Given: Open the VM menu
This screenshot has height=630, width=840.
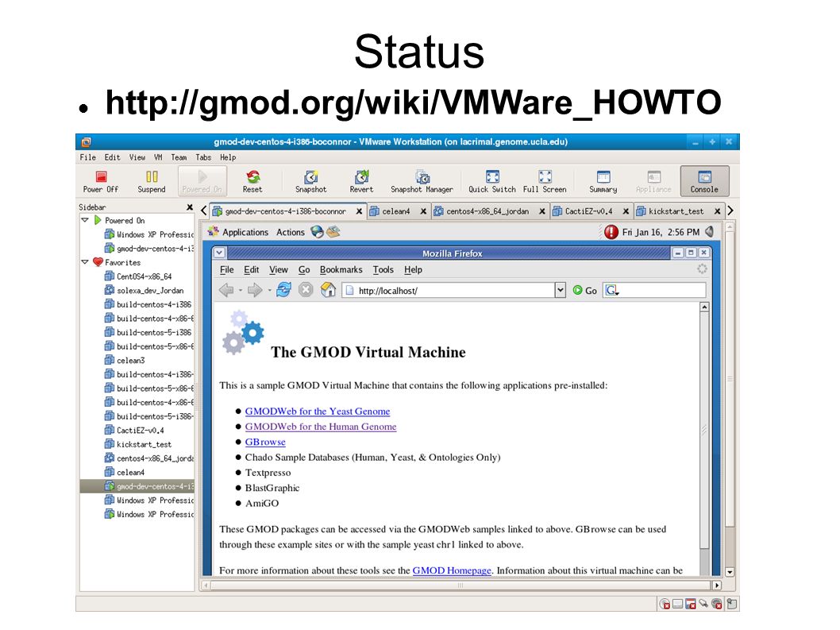Looking at the screenshot, I should pyautogui.click(x=158, y=157).
